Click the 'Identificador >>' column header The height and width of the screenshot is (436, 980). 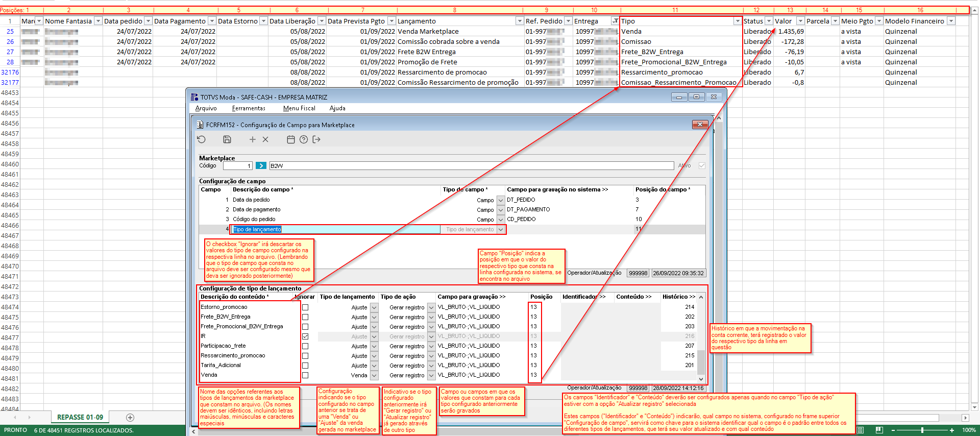pyautogui.click(x=584, y=297)
